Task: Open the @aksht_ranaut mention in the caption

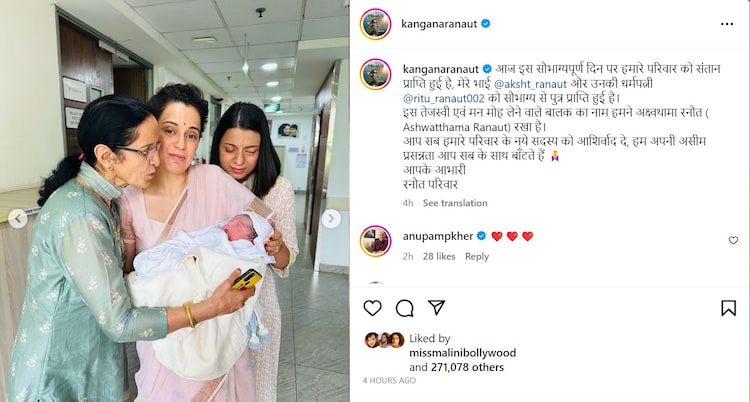Action: click(530, 84)
